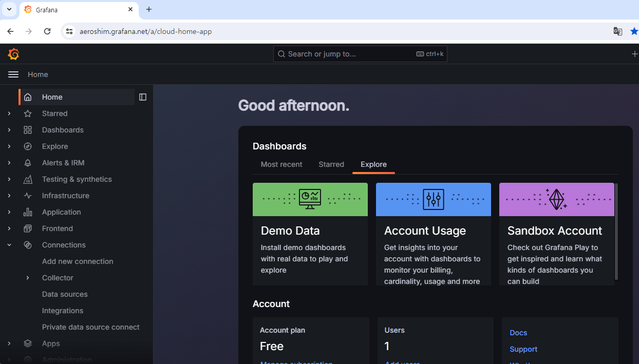
Task: Bookmark the page with the star icon
Action: [x=634, y=31]
